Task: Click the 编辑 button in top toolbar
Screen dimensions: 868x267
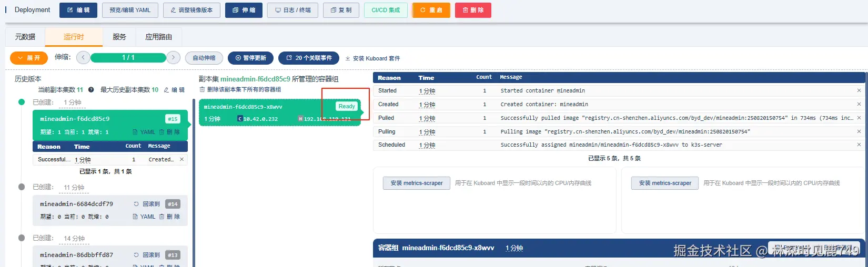Action: (x=78, y=10)
